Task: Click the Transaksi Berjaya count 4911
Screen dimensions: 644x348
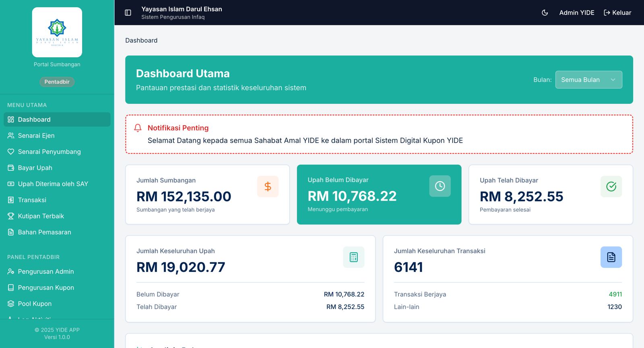Action: pos(615,294)
